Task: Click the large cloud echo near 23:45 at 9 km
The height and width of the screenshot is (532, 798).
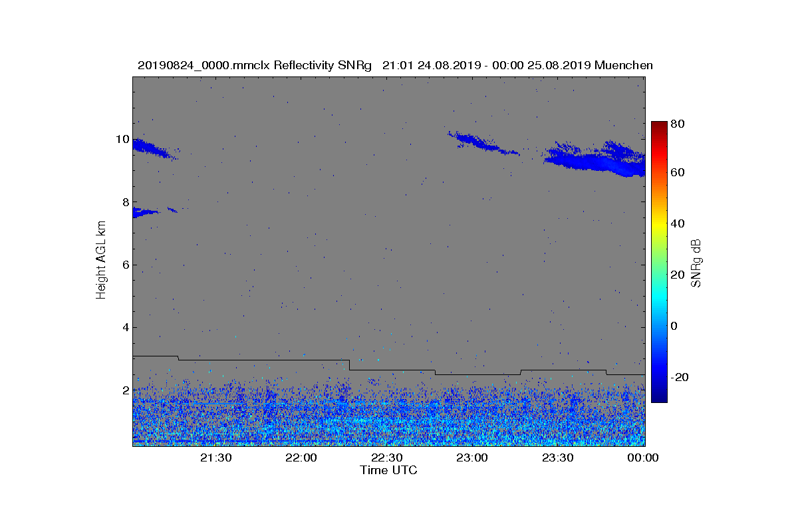Action: pos(595,160)
